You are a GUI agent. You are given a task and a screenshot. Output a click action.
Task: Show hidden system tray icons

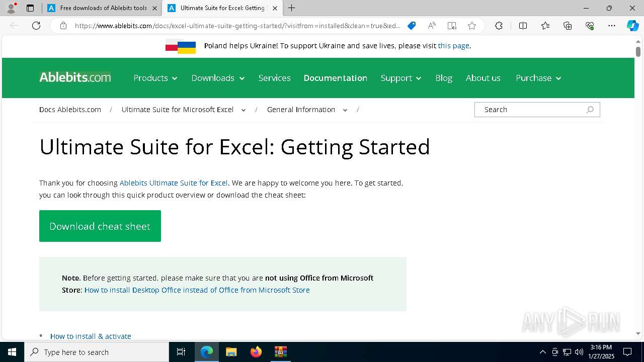(542, 352)
